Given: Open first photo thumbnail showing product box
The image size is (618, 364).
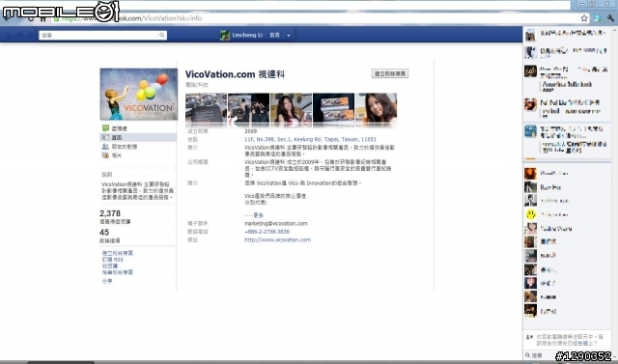Looking at the screenshot, I should pyautogui.click(x=206, y=110).
